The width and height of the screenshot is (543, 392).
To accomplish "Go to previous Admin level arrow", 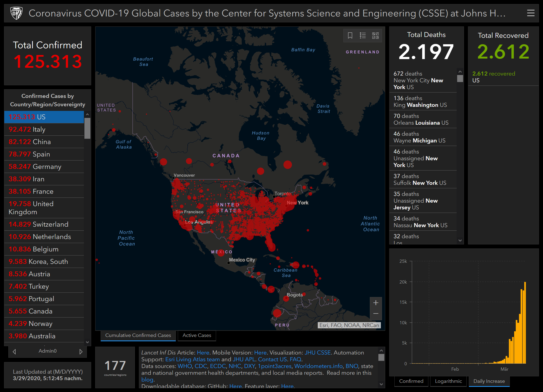I will point(14,352).
